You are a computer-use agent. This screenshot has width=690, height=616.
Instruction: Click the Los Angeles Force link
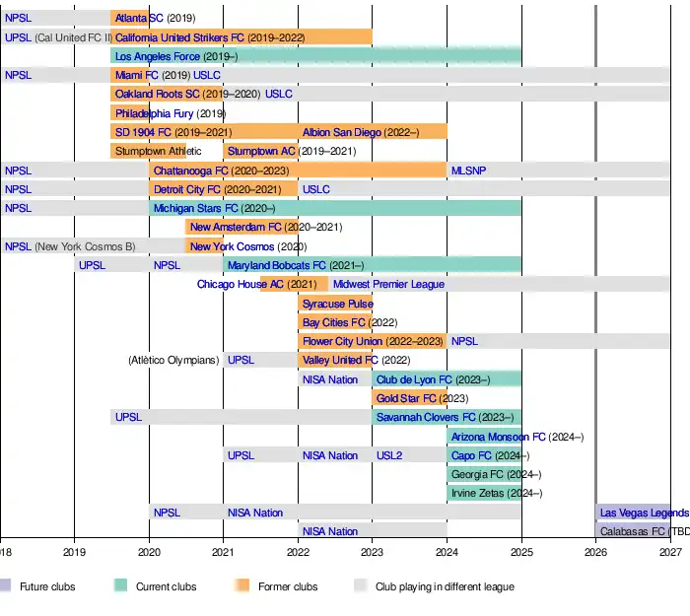158,57
